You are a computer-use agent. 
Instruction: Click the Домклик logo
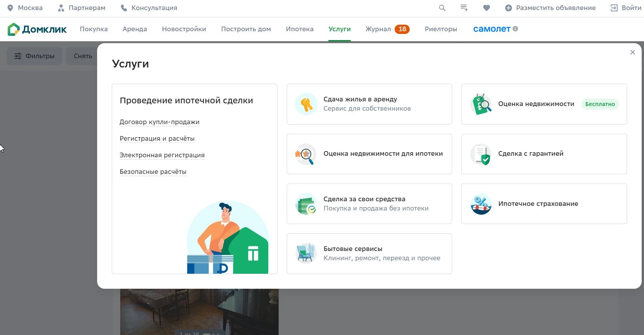coord(37,29)
